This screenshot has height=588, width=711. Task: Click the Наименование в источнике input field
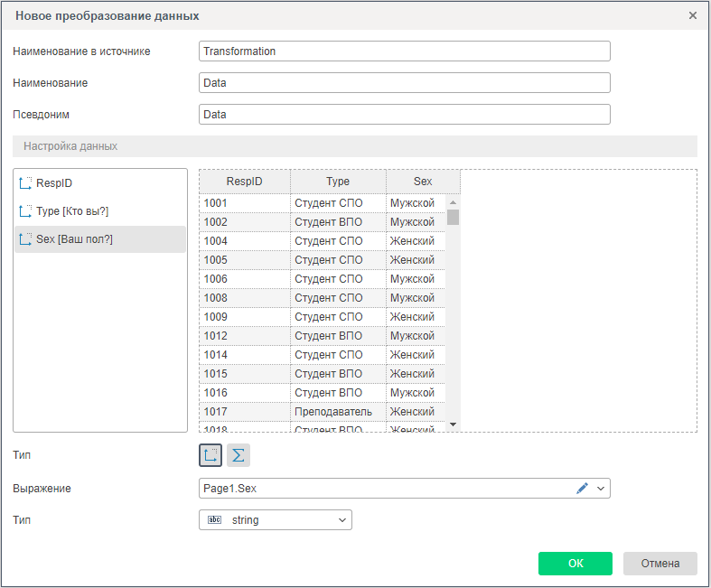(x=404, y=51)
